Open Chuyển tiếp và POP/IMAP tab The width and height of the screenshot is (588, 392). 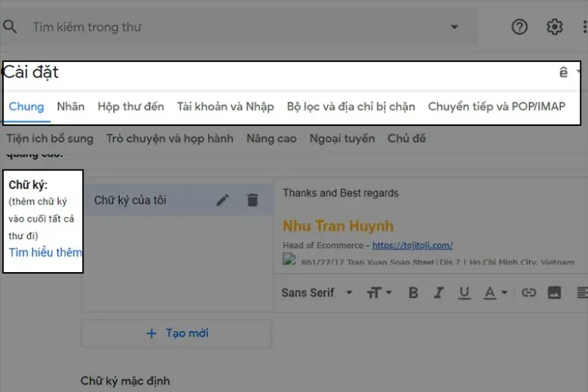point(497,106)
